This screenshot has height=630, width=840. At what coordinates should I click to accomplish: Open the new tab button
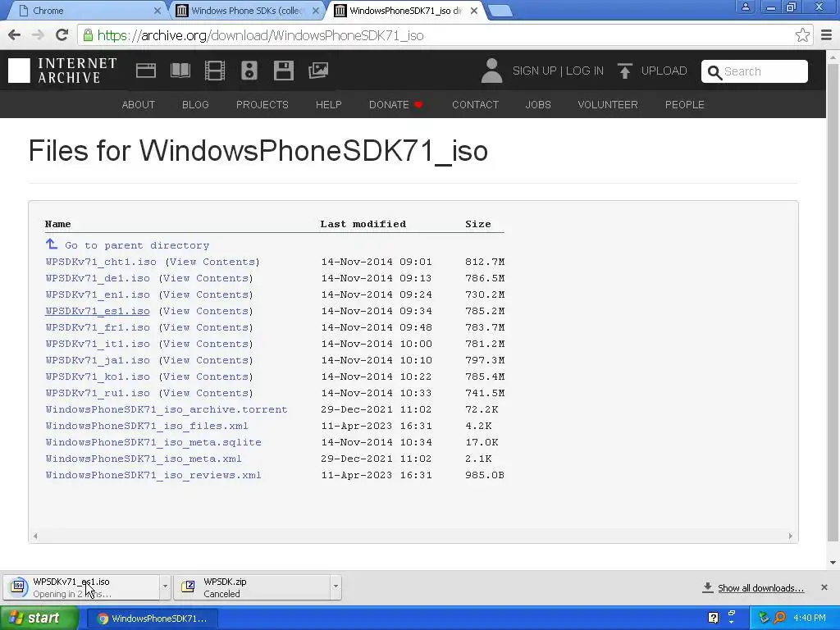(x=501, y=11)
